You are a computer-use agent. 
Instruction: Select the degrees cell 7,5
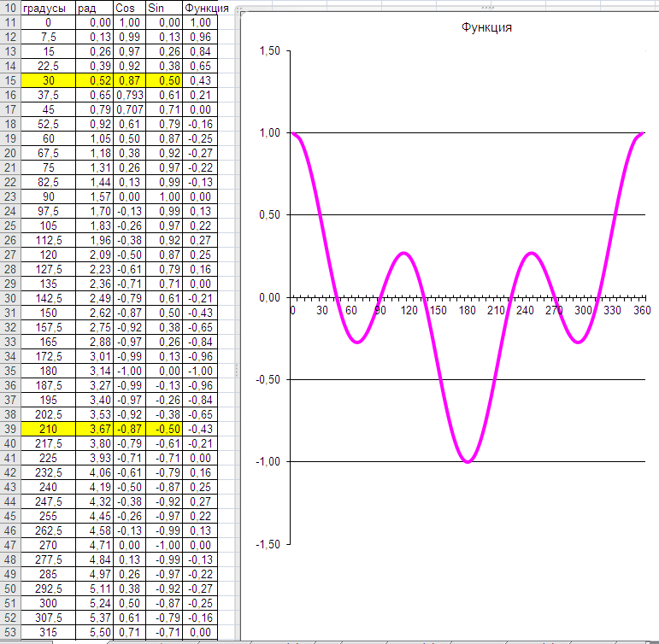tap(49, 37)
